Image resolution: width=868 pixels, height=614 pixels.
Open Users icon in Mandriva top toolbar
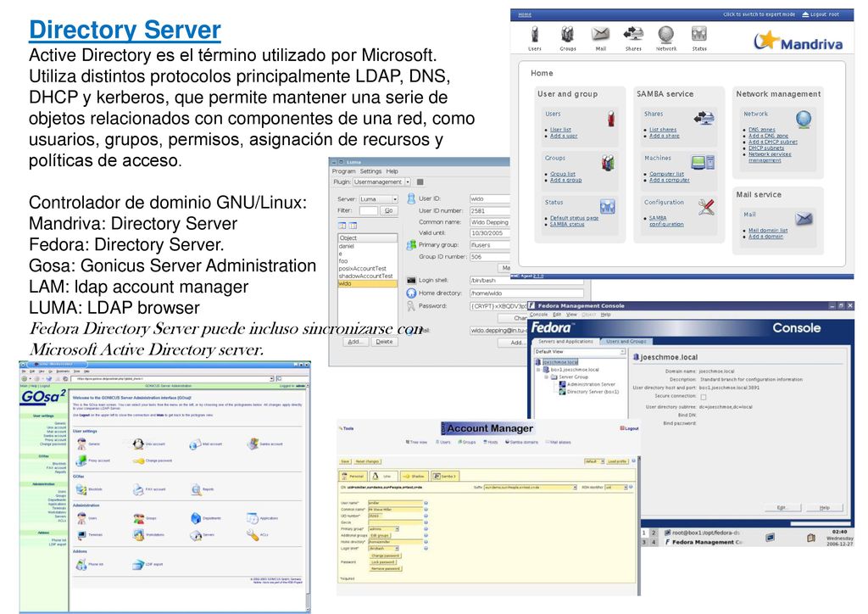click(534, 34)
